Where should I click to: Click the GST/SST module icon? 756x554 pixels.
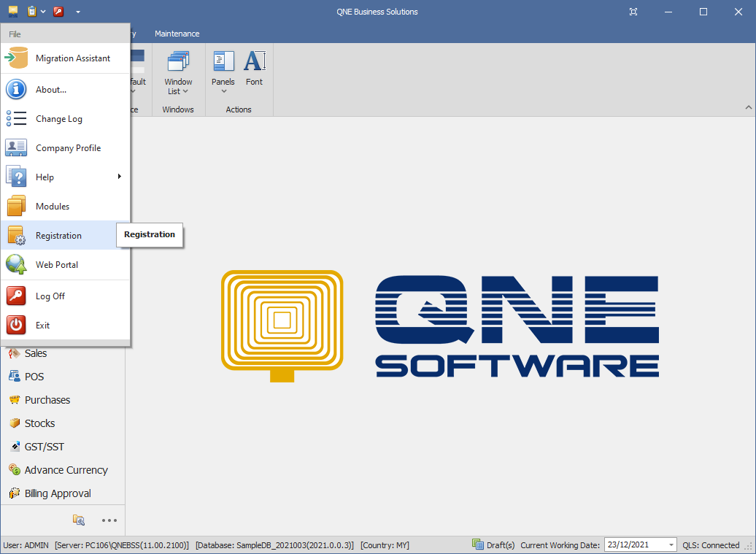click(x=15, y=447)
